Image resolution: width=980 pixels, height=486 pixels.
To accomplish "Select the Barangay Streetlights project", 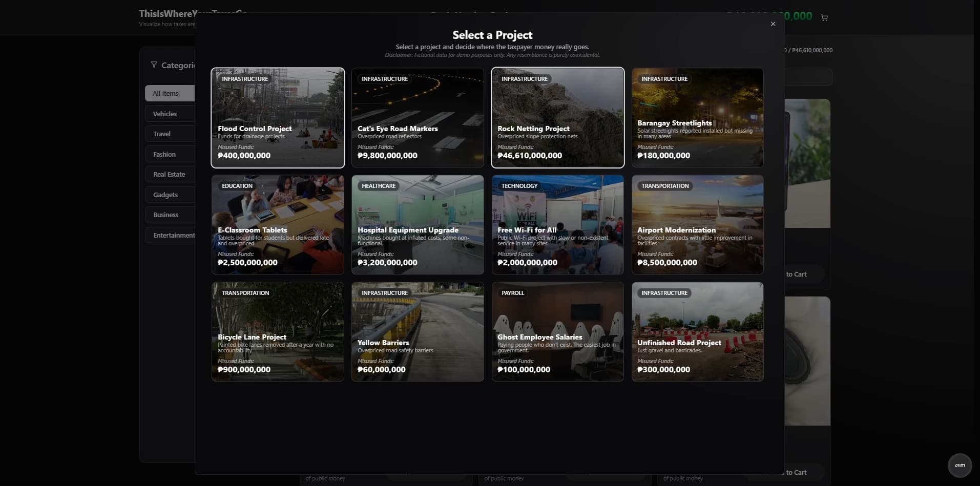I will pos(697,118).
